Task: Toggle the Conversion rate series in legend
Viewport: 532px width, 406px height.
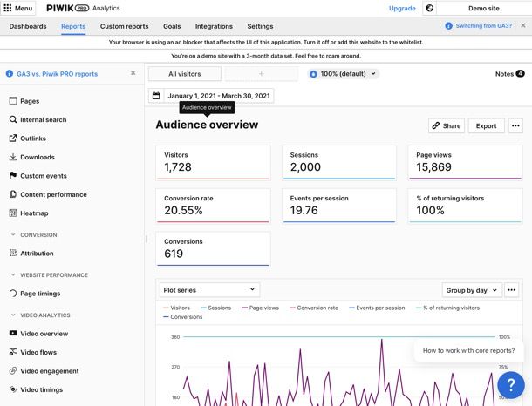Action: point(314,308)
